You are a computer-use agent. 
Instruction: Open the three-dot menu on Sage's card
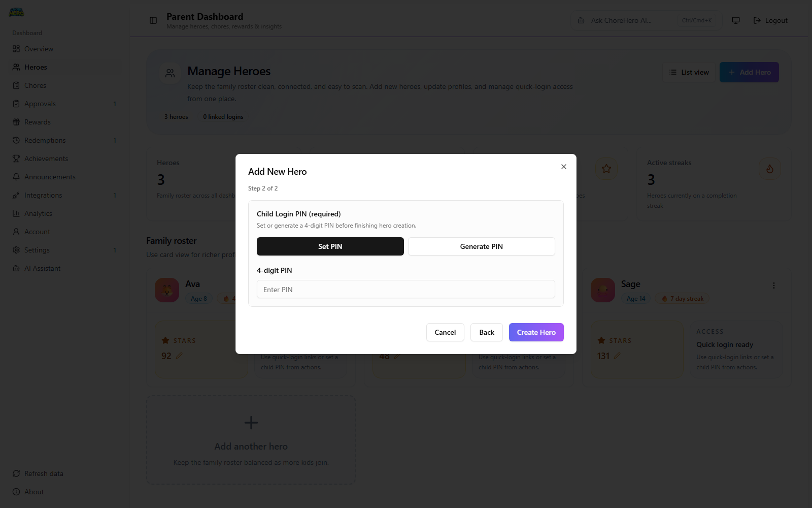(773, 285)
